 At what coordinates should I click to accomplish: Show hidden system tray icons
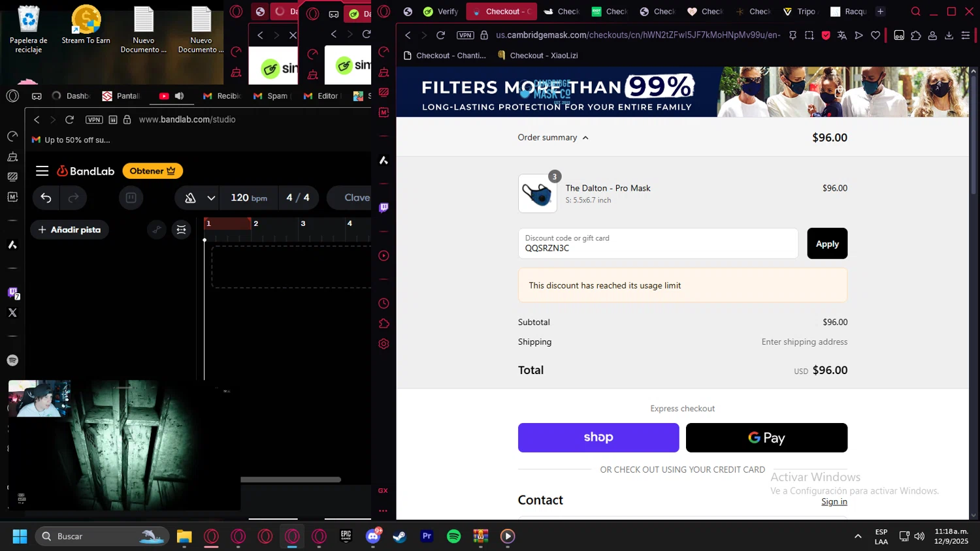pyautogui.click(x=858, y=537)
